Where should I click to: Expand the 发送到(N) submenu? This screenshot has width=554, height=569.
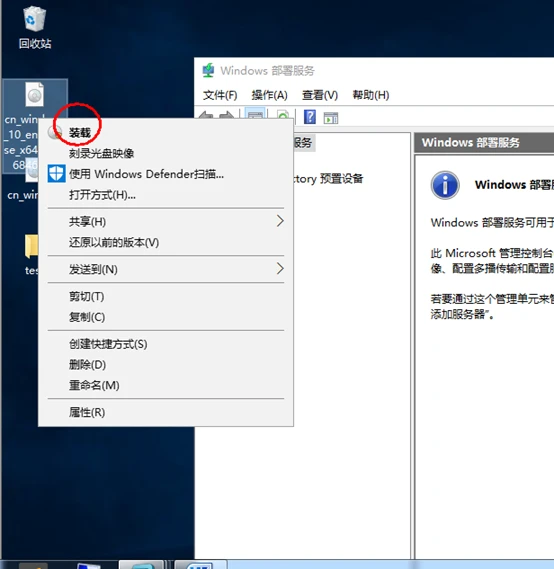165,269
